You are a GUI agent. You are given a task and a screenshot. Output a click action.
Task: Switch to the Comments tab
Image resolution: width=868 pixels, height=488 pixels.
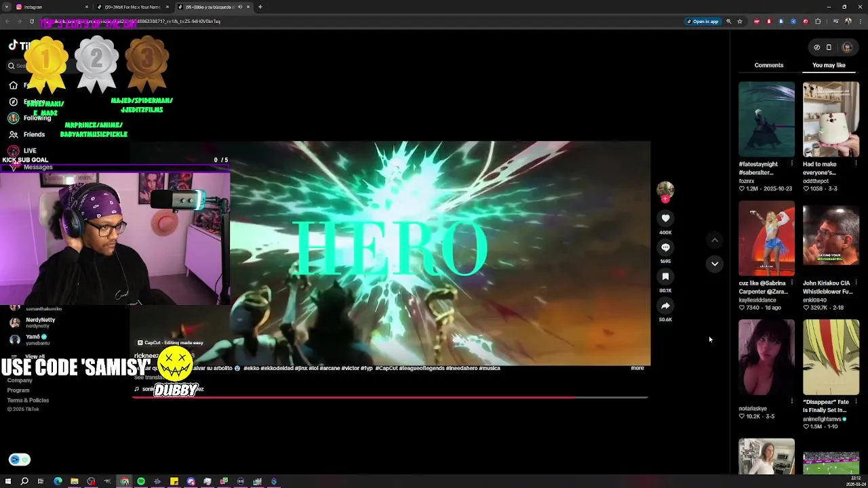point(769,65)
